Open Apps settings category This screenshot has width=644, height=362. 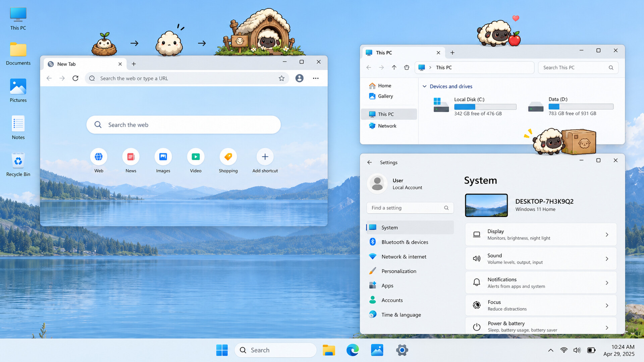[410, 286]
